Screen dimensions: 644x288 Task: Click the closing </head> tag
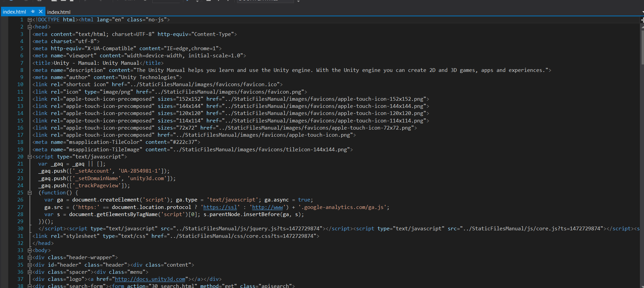(43, 243)
